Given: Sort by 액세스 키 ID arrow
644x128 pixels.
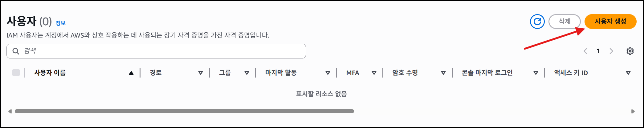Looking at the screenshot, I should (628, 73).
